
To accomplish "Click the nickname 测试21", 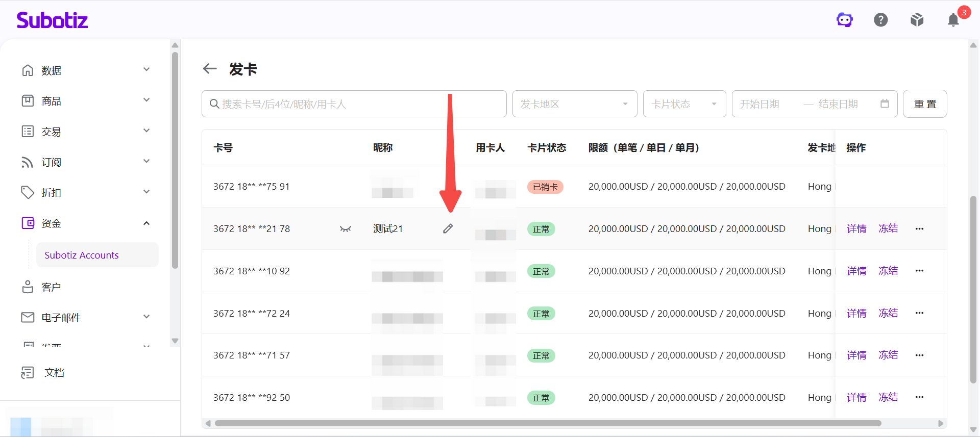I will 388,229.
